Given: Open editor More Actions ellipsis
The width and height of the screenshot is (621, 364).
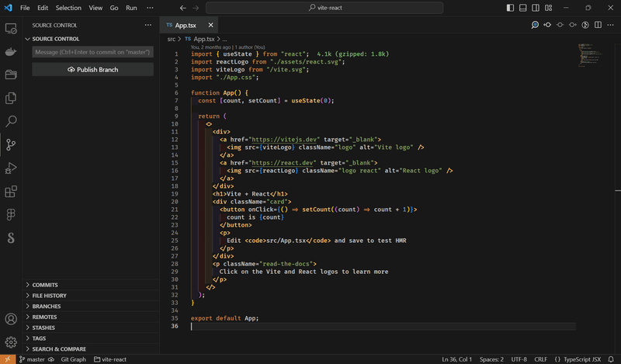Looking at the screenshot, I should pos(610,25).
